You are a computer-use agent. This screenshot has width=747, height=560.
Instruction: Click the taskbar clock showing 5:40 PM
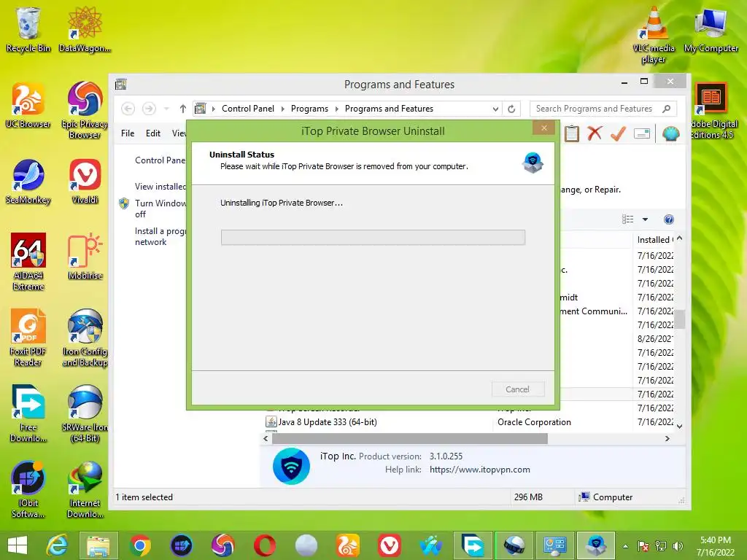pyautogui.click(x=715, y=546)
